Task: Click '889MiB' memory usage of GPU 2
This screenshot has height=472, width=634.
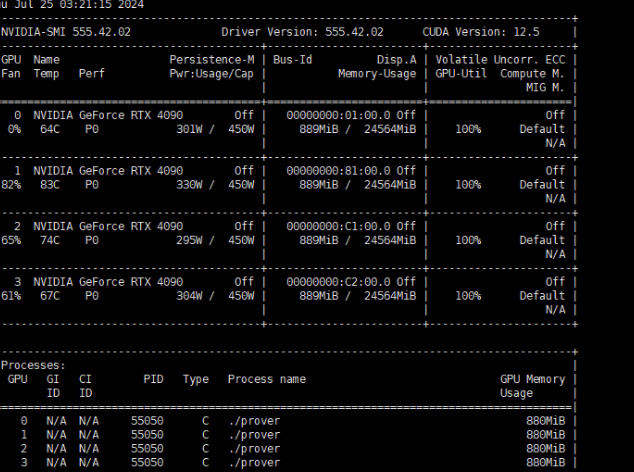Action: 319,240
